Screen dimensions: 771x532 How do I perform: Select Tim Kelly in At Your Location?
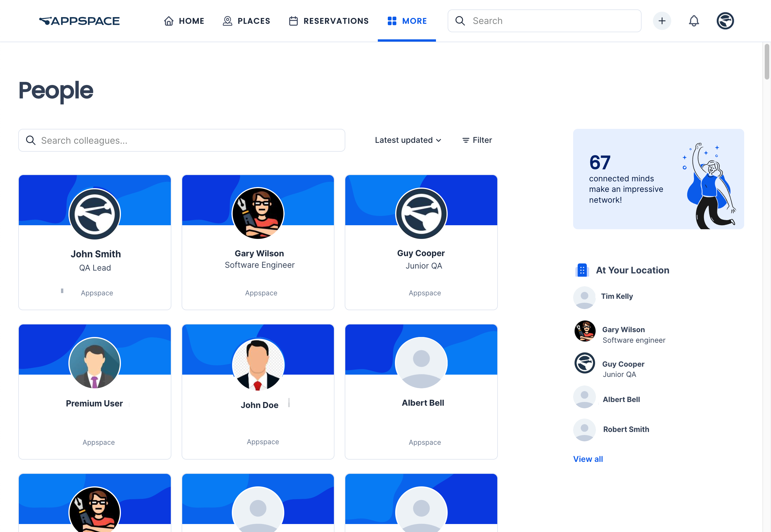(x=617, y=296)
